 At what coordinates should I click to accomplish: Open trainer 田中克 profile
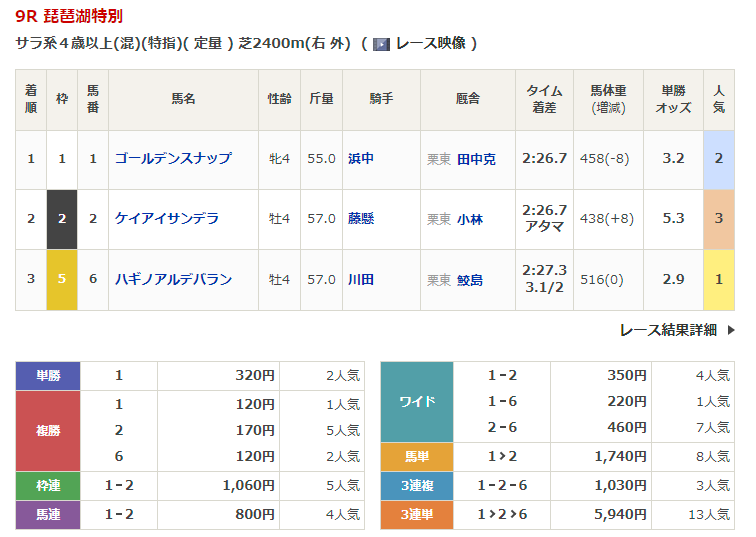click(476, 159)
